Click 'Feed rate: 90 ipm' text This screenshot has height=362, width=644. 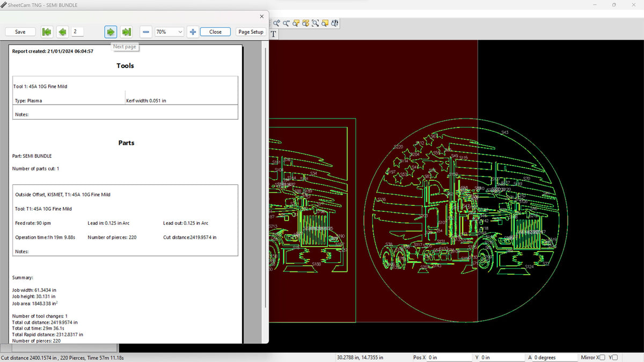click(33, 223)
